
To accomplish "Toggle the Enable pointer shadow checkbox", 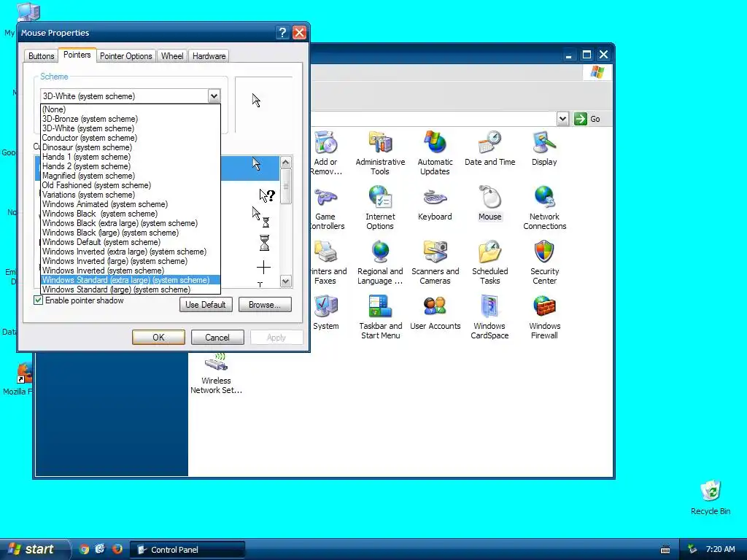I will coord(38,300).
